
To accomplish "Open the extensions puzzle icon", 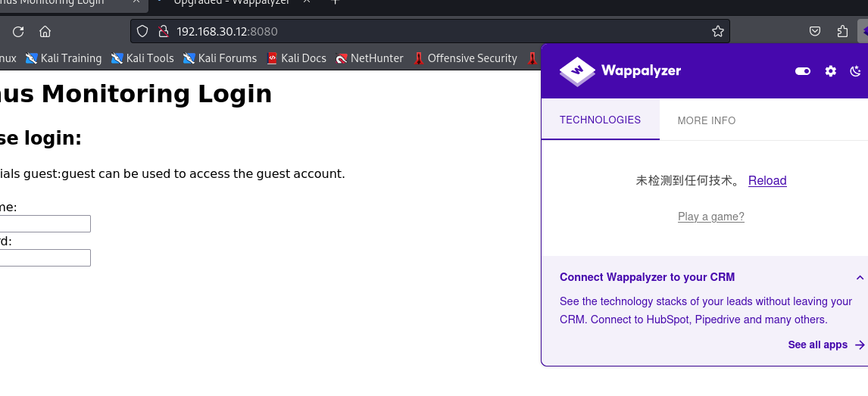I will pos(842,32).
